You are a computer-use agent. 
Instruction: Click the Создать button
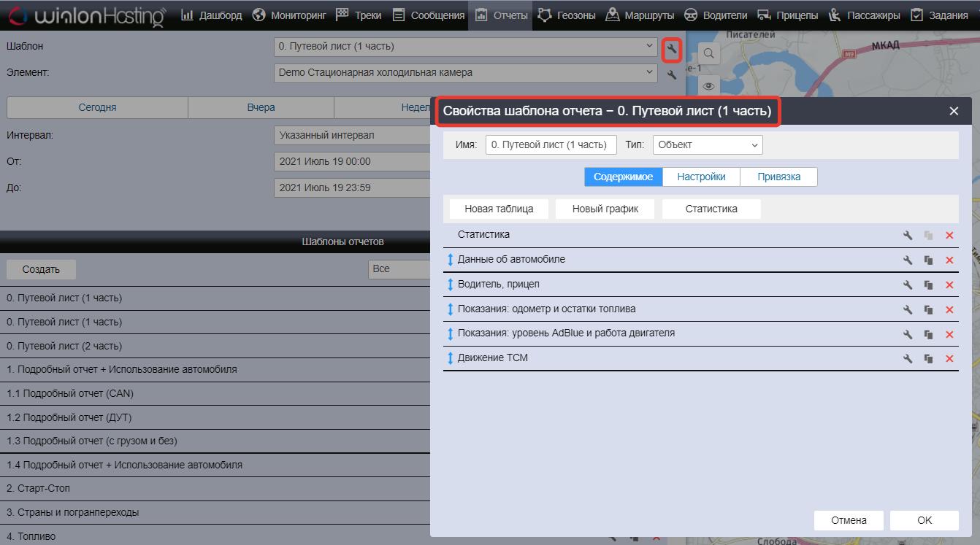(x=41, y=269)
